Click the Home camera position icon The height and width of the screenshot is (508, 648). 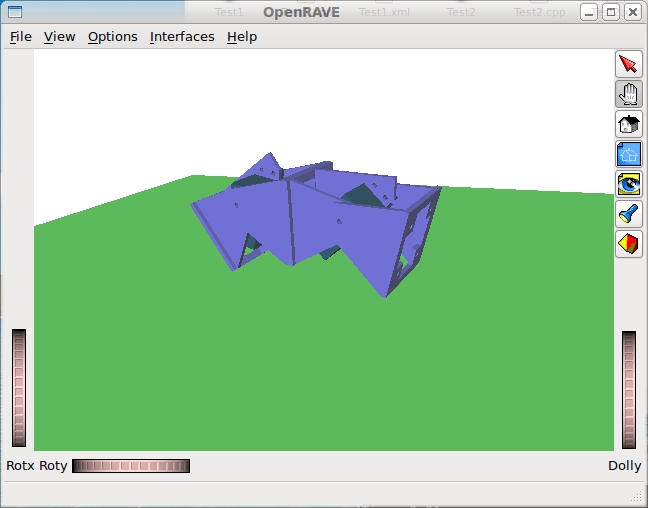[x=628, y=125]
